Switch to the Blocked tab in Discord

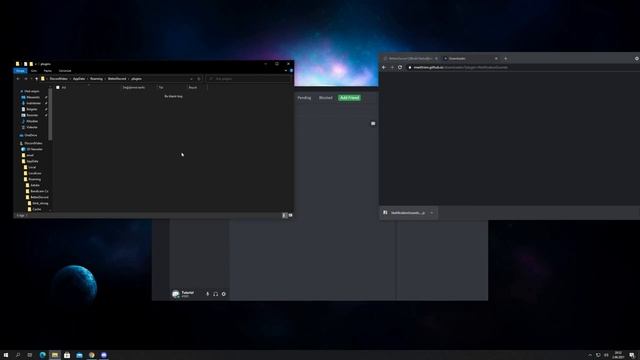[326, 98]
